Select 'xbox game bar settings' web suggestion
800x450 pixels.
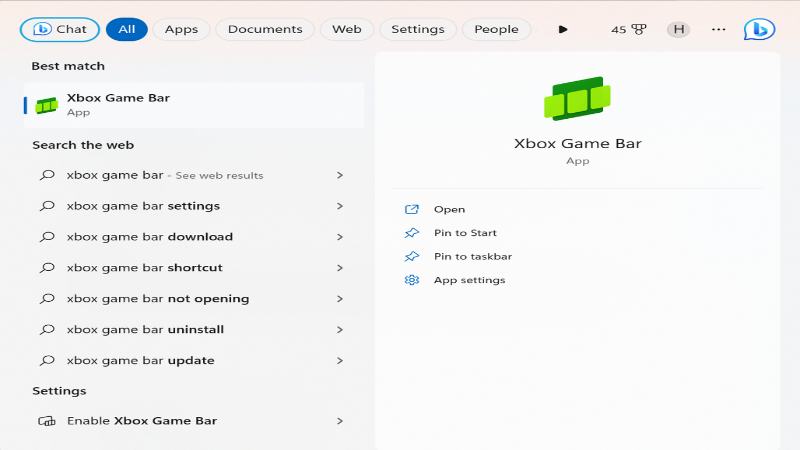(194, 206)
